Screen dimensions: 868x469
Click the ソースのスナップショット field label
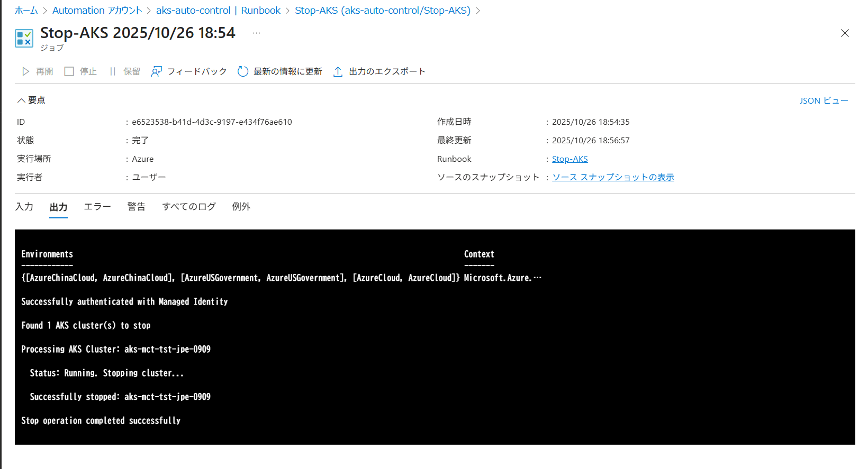click(x=488, y=177)
